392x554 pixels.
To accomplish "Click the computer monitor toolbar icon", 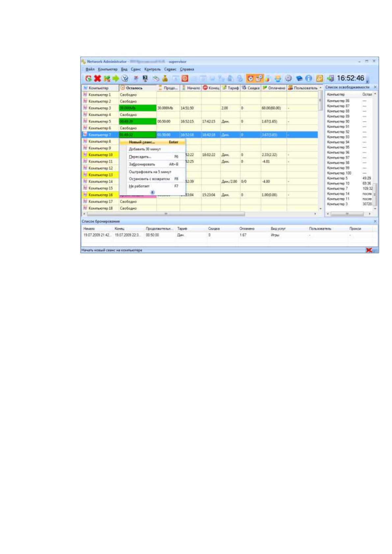I will [x=145, y=78].
